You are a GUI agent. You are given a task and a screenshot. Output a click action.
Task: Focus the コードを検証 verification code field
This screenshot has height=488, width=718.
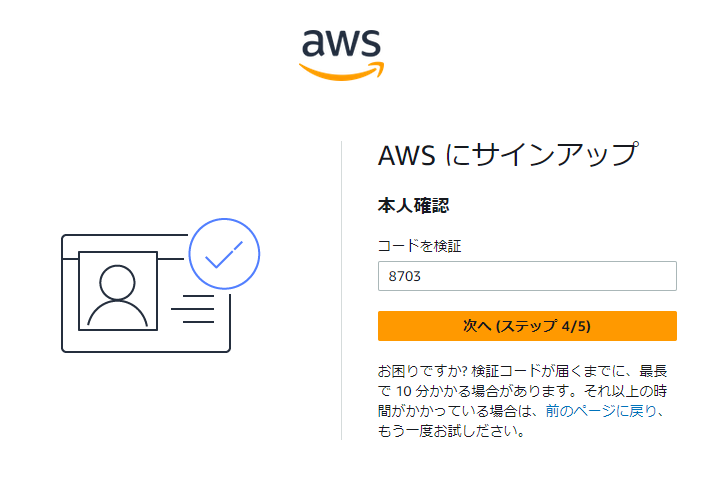coord(527,276)
